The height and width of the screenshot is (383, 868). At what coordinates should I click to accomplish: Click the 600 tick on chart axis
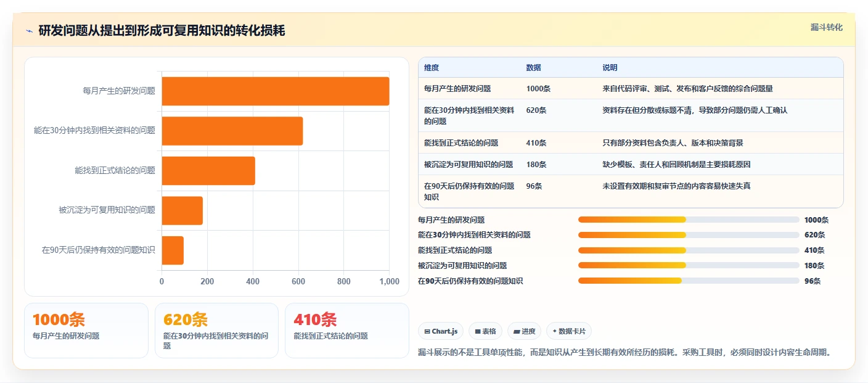pyautogui.click(x=298, y=281)
